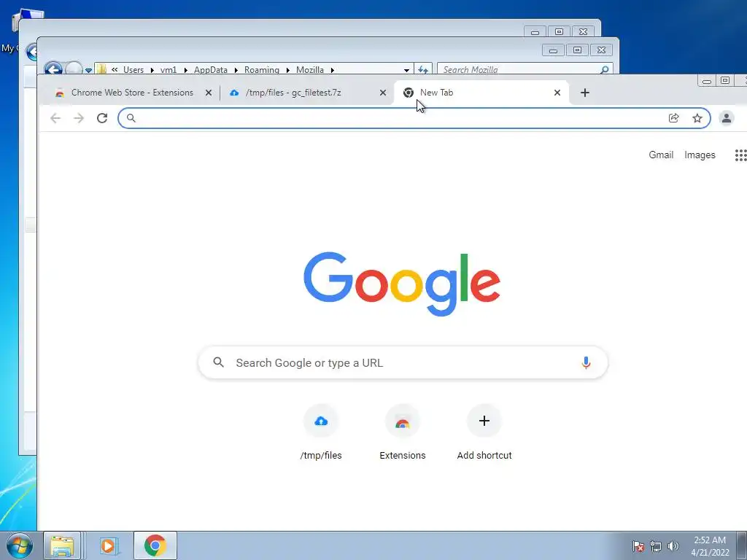The height and width of the screenshot is (560, 747).
Task: Open the Windows Start button
Action: [x=20, y=545]
